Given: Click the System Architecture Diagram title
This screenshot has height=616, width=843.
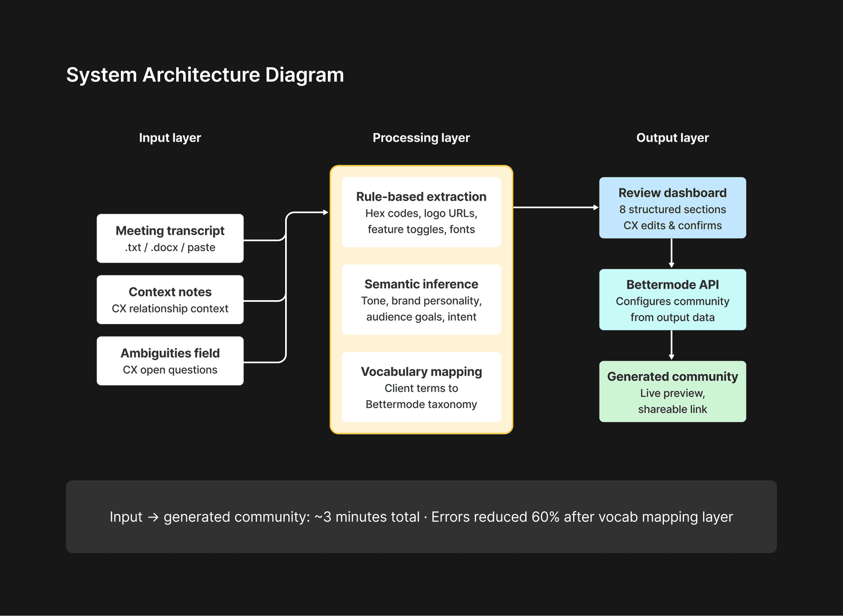Looking at the screenshot, I should coord(205,75).
